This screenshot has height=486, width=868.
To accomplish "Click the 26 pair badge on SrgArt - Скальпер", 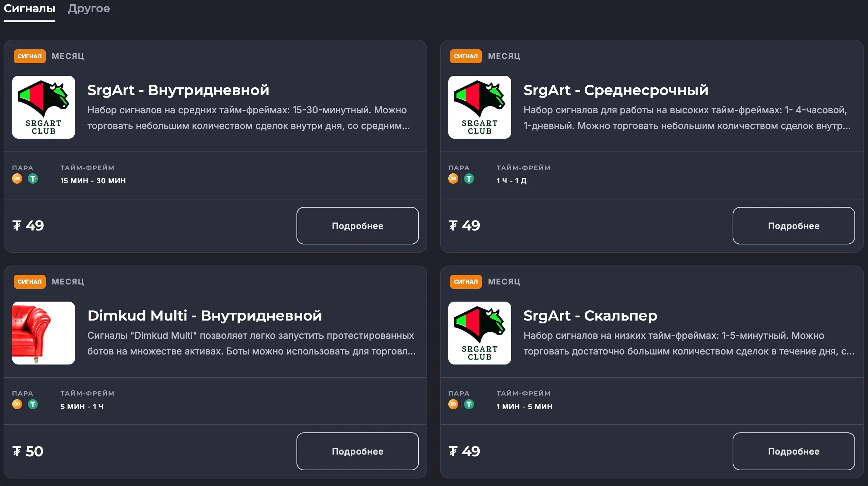I will [x=453, y=404].
